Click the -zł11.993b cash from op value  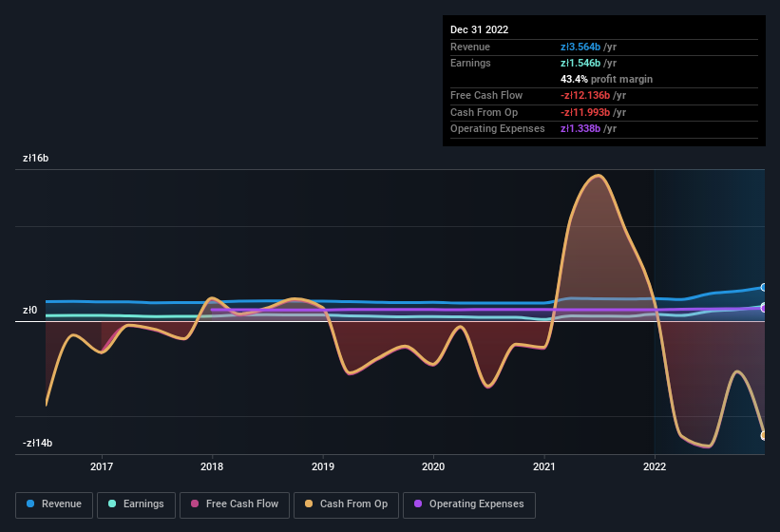click(x=585, y=112)
